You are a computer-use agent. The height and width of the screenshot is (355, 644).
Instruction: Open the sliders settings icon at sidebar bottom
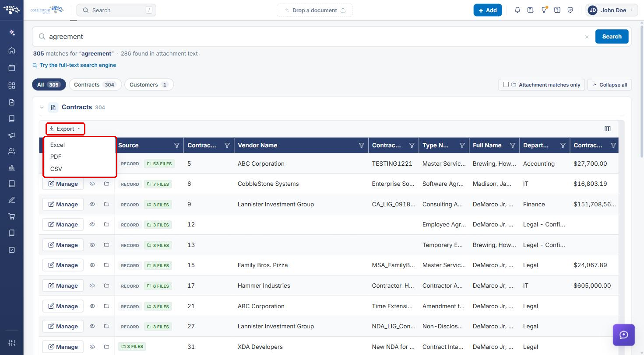[x=12, y=343]
